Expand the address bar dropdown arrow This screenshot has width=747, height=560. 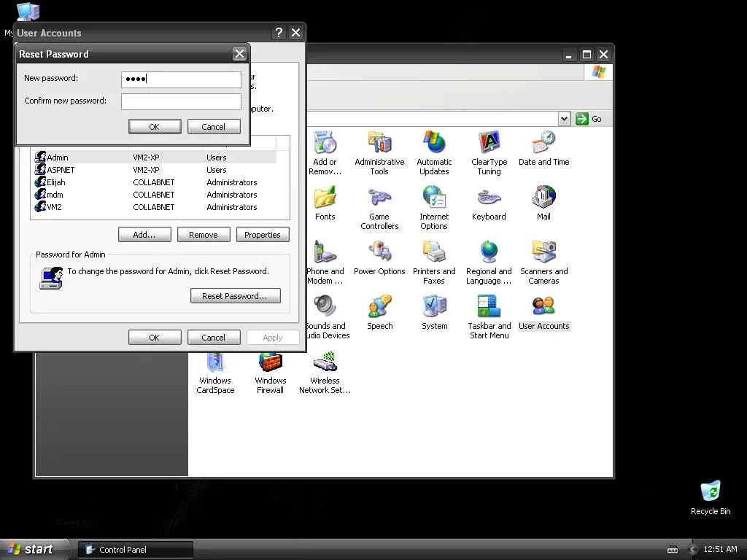pos(564,119)
